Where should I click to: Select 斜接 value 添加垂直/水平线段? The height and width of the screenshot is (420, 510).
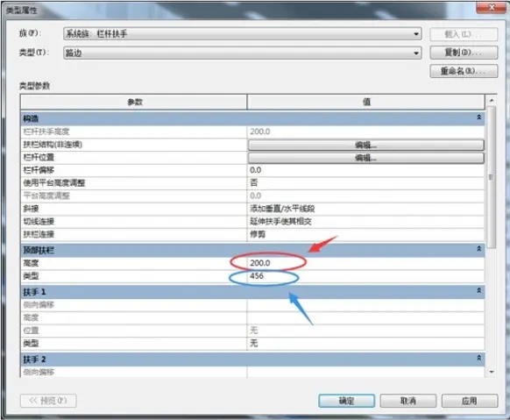(365, 209)
